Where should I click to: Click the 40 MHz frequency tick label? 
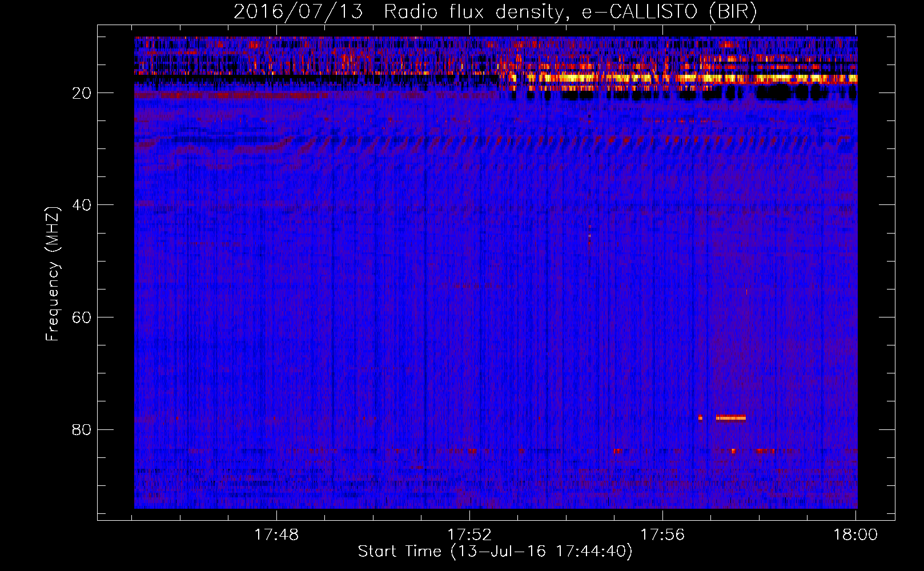(x=82, y=205)
